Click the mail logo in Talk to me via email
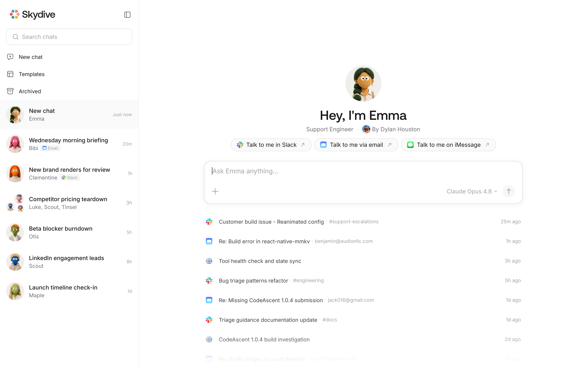The width and height of the screenshot is (588, 368). tap(323, 145)
